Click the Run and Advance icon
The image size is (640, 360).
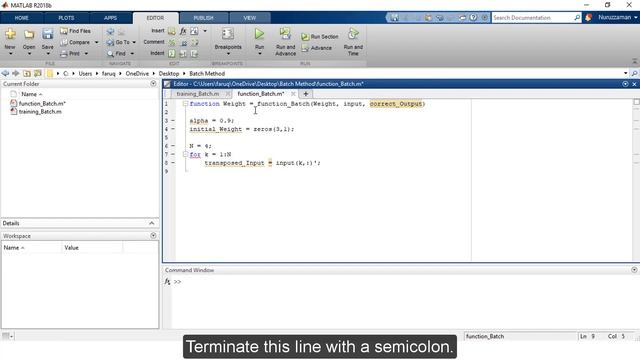285,34
